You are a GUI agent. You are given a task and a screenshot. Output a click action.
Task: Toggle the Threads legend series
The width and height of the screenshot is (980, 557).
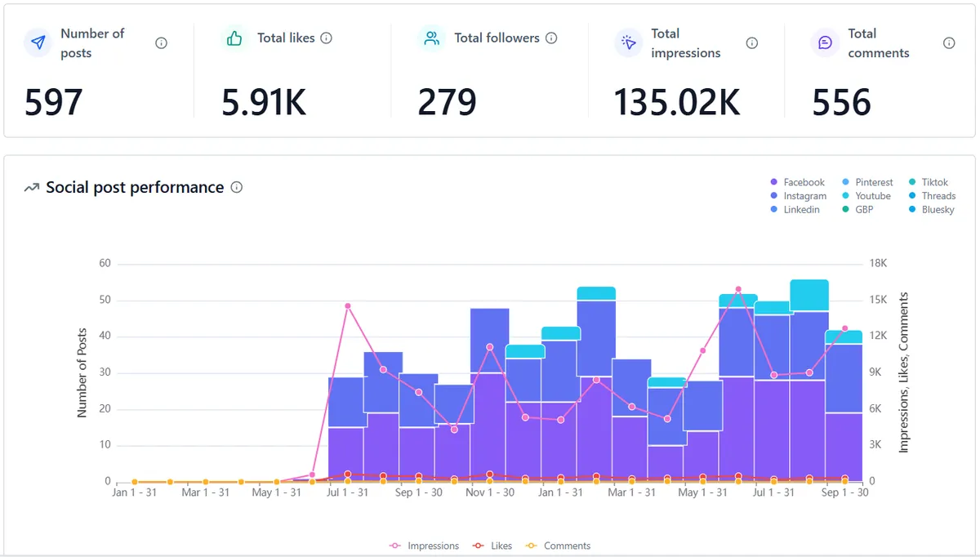[x=933, y=196]
